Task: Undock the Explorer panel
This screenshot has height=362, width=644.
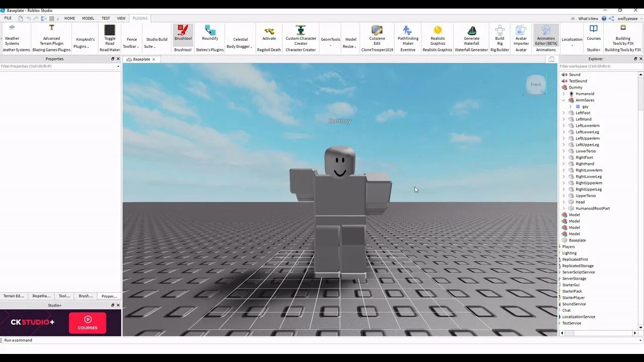Action: point(635,59)
